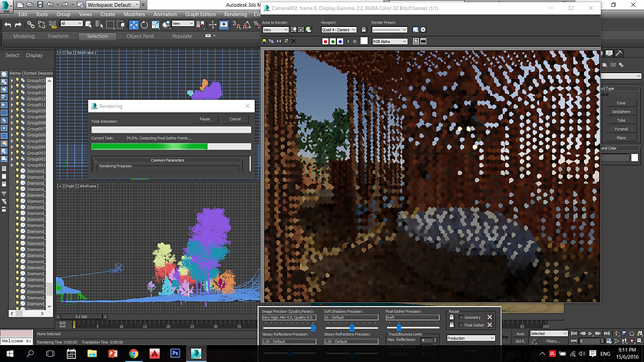This screenshot has height=362, width=644.
Task: Select the Select and Link chain tool
Action: (31, 25)
